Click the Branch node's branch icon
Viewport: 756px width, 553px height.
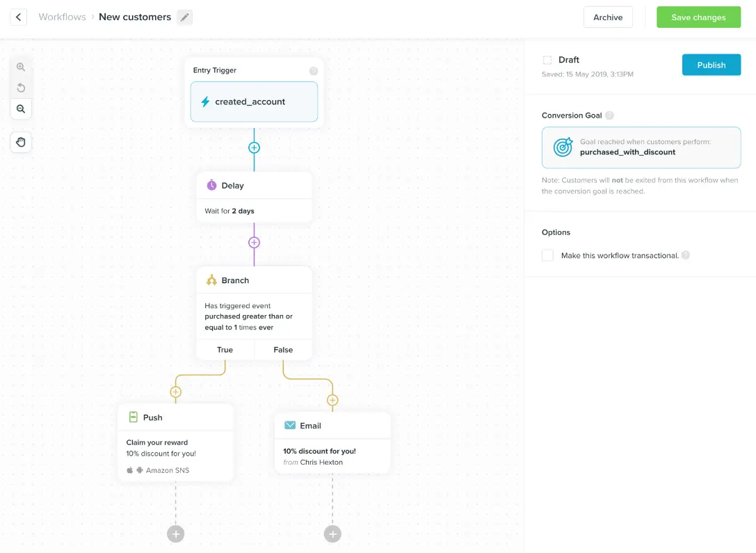click(x=211, y=279)
